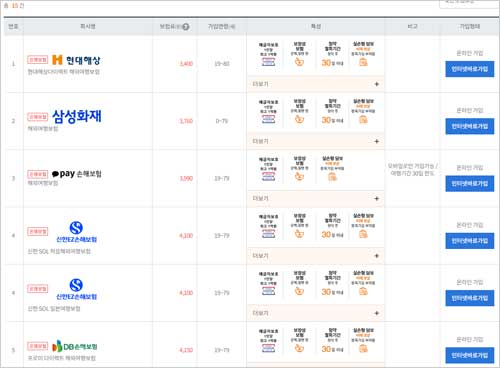The image size is (500, 368).
Task: Expand 더보기 plus in 신한 SOL 일본여행보험 row
Action: [x=377, y=313]
